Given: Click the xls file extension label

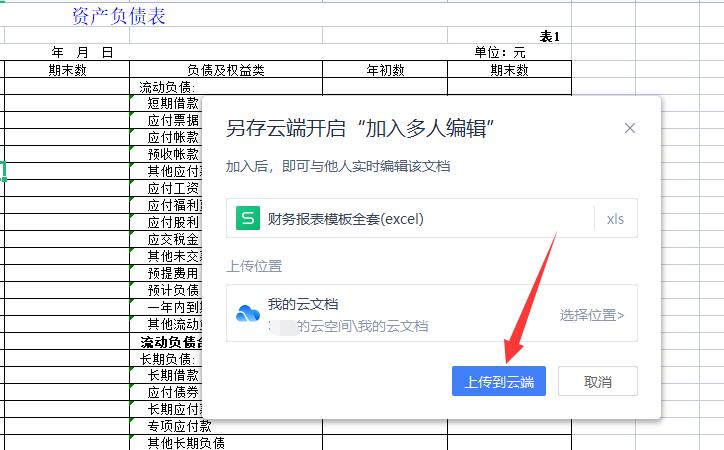Looking at the screenshot, I should tap(615, 219).
